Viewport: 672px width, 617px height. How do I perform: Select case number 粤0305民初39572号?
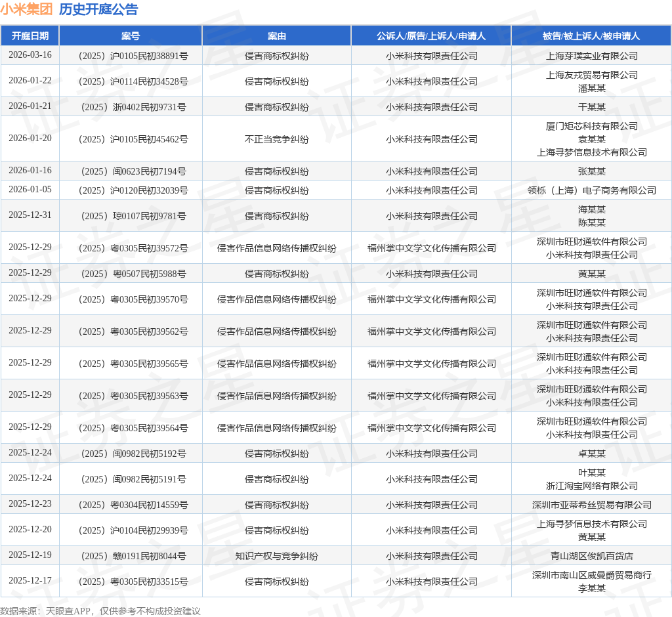[133, 248]
